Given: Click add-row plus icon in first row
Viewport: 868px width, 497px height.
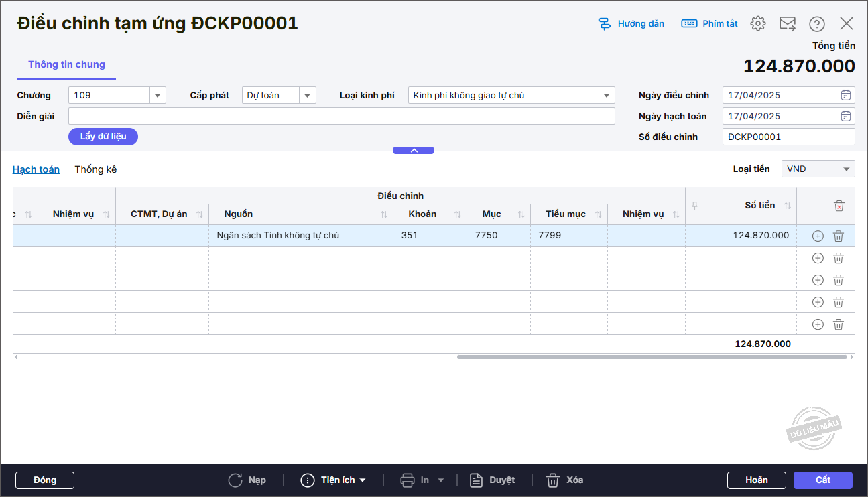Looking at the screenshot, I should [x=818, y=236].
